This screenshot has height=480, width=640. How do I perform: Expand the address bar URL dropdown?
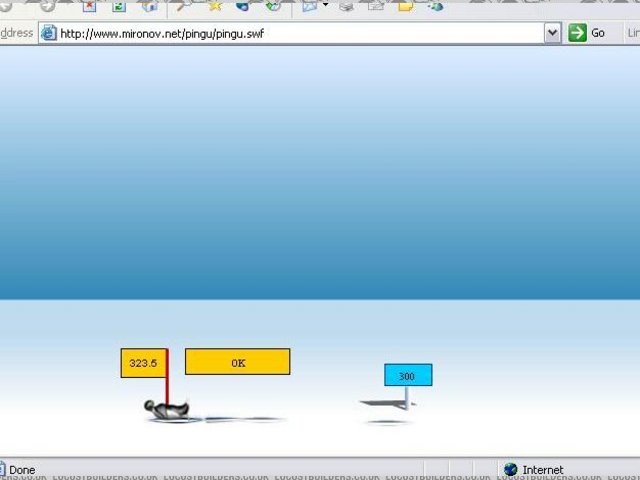pos(553,33)
